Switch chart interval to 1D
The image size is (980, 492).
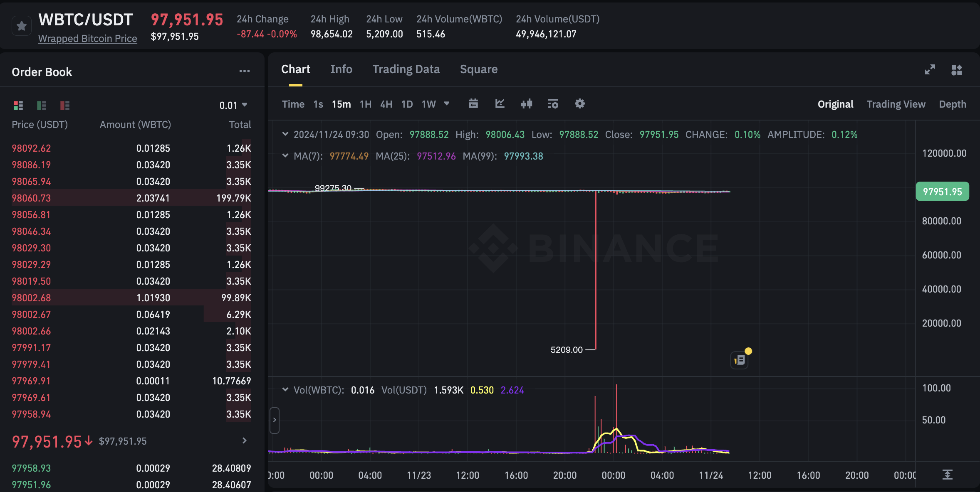pyautogui.click(x=407, y=104)
